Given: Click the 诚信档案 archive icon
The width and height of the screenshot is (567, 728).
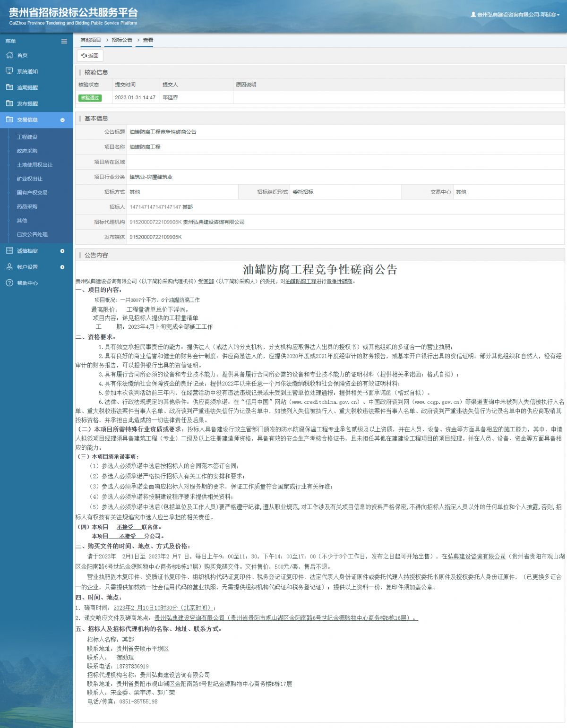Looking at the screenshot, I should [10, 250].
